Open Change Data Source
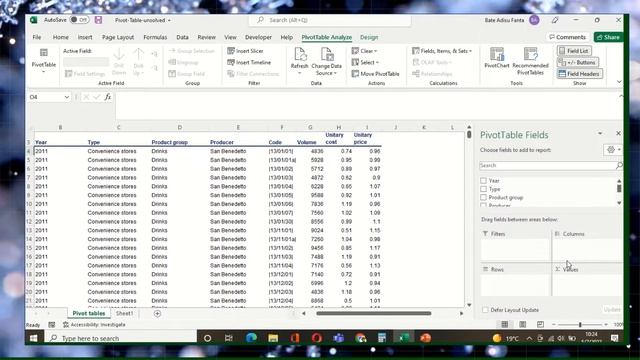This screenshot has height=360, width=640. pos(326,61)
